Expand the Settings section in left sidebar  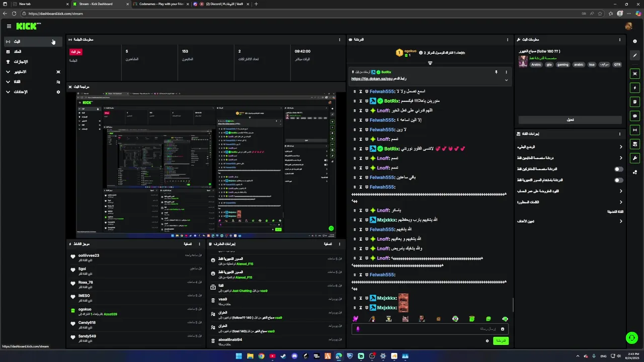(x=33, y=92)
